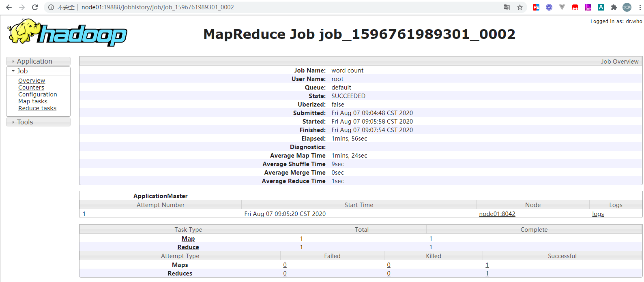Go back with the browser back arrow
The height and width of the screenshot is (282, 644).
[9, 7]
